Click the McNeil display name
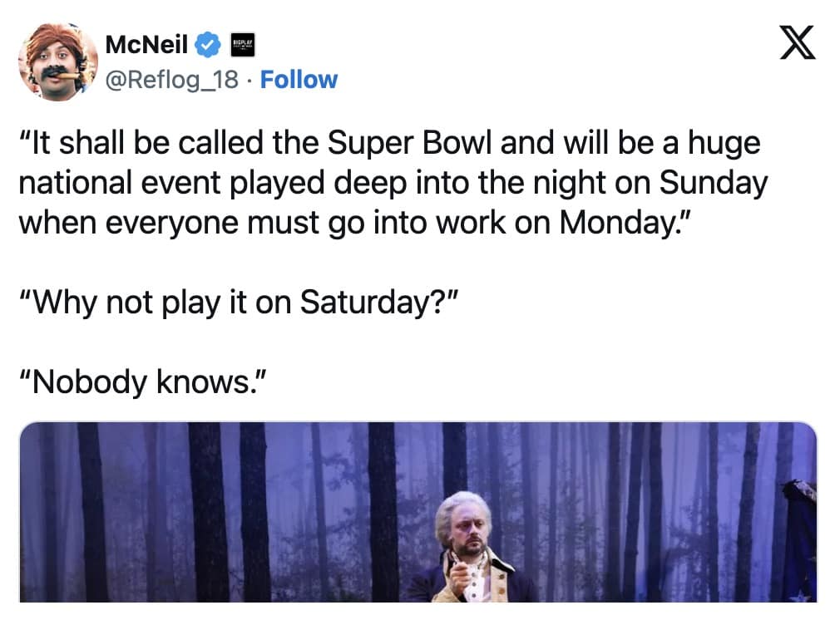 146,44
